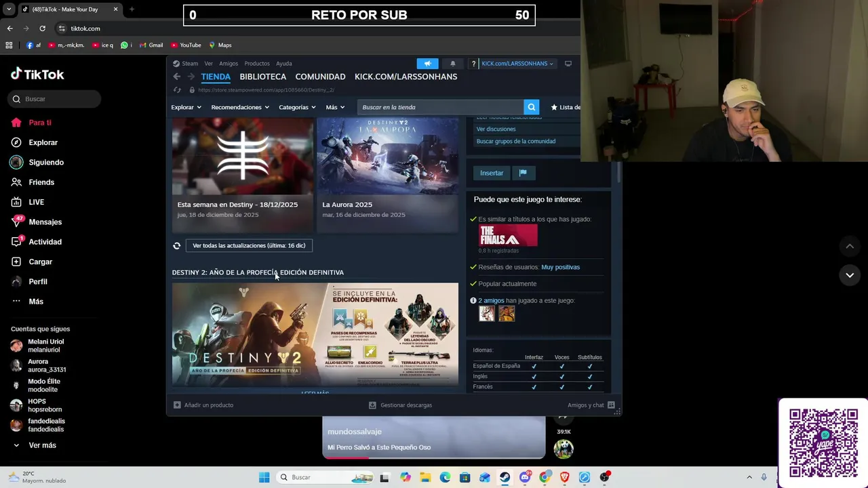Open KICK.com/LARSSONHANS account dropdown
868x488 pixels.
click(517, 64)
